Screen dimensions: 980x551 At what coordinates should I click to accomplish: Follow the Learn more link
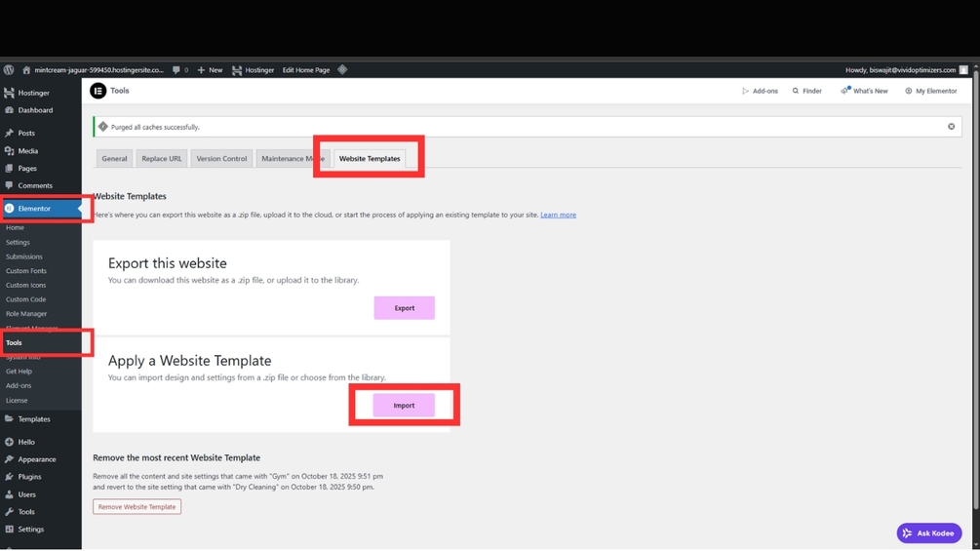point(558,215)
